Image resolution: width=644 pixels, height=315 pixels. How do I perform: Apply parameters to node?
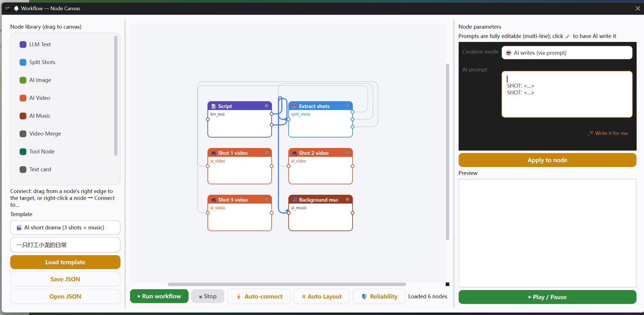[547, 160]
